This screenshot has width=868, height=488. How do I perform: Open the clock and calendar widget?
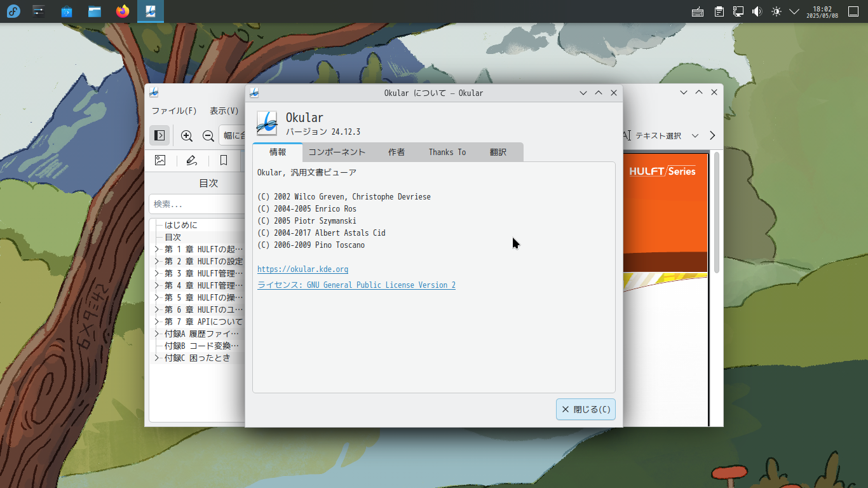[x=822, y=11]
